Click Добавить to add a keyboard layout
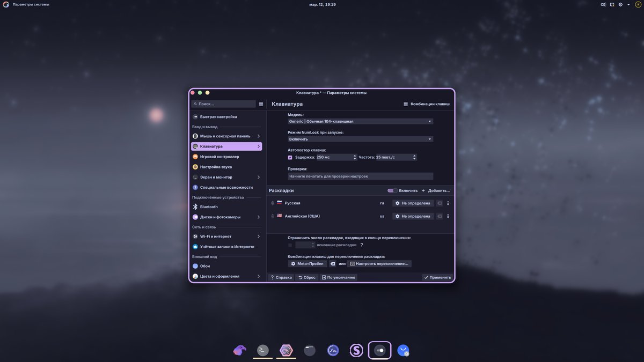Image resolution: width=644 pixels, height=362 pixels. [436, 190]
